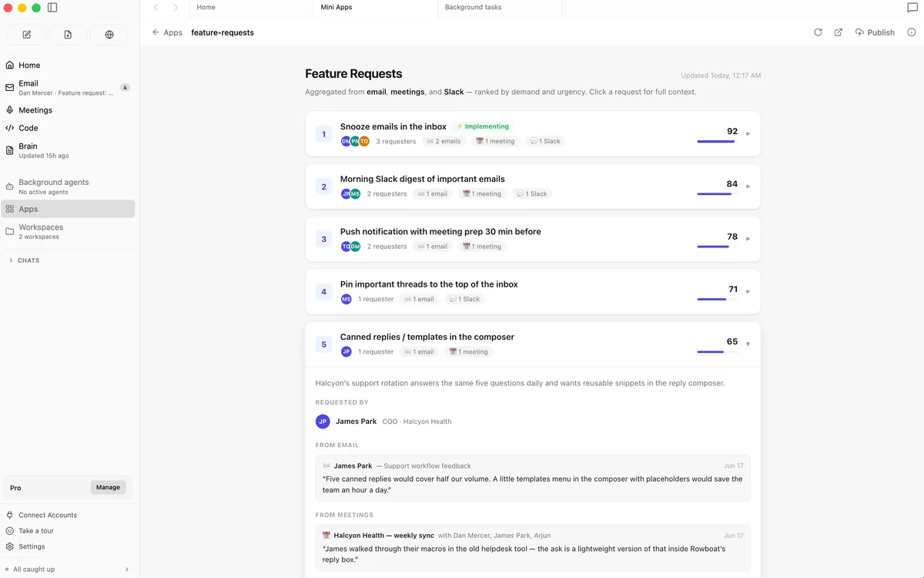Expand Pin important threads request arrow

748,291
